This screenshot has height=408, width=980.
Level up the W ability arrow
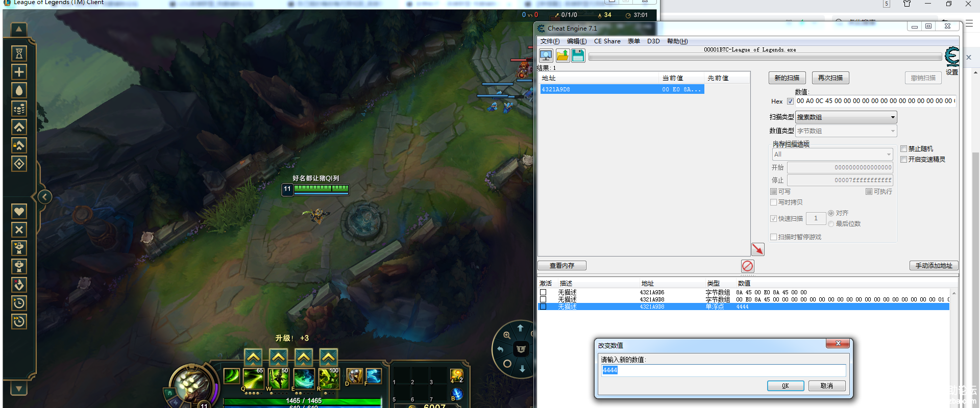[278, 358]
